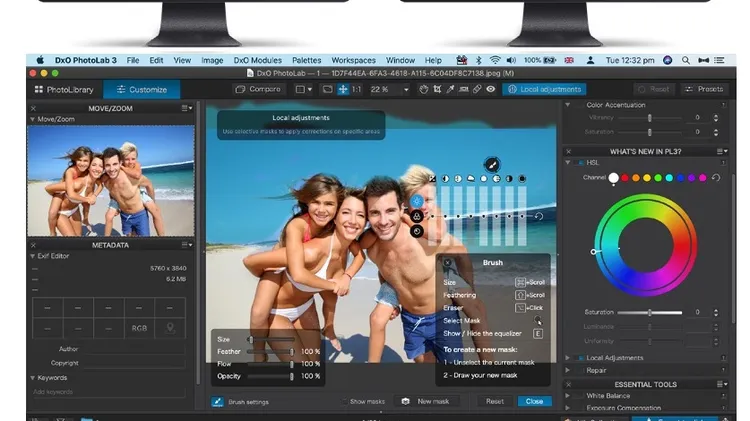Select the color group icon on equalizer

pyautogui.click(x=417, y=216)
